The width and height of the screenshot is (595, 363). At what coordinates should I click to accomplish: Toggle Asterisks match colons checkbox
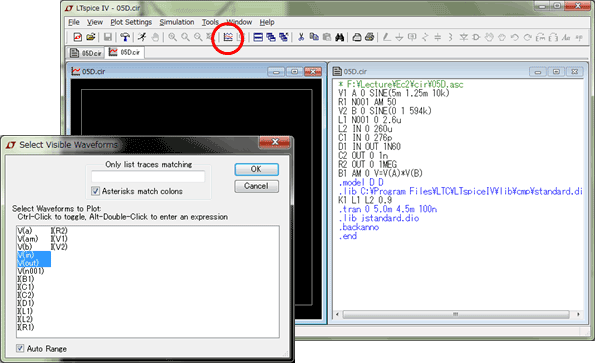click(x=96, y=191)
